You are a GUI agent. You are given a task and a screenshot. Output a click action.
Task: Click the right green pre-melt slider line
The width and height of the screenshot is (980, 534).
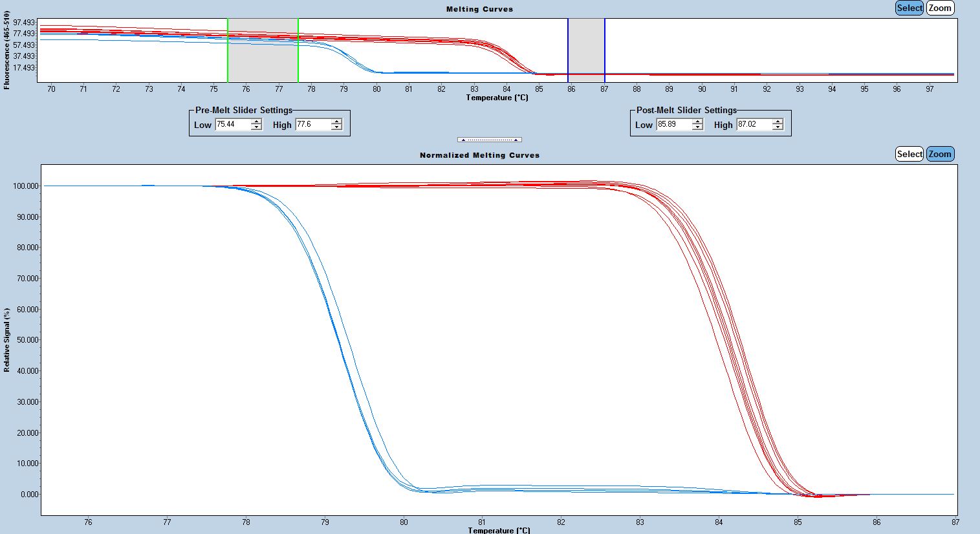click(298, 58)
